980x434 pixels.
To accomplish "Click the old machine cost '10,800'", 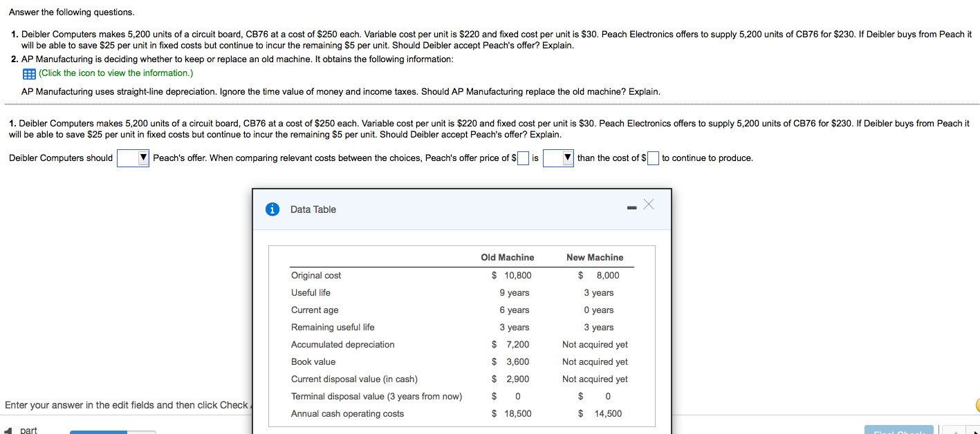I will pos(518,275).
